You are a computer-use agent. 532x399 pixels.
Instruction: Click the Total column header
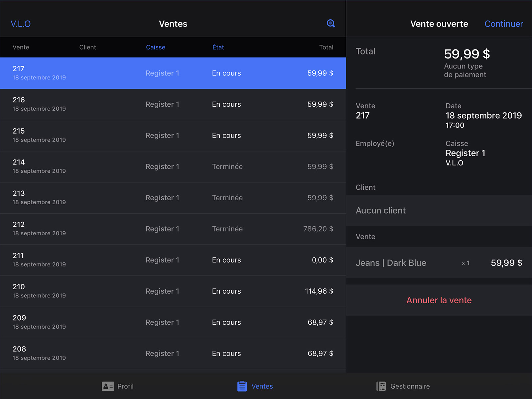click(x=326, y=47)
